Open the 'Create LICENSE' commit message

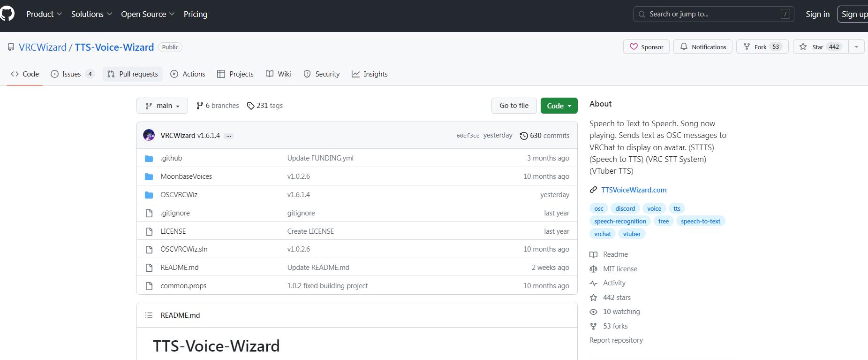[x=310, y=231]
